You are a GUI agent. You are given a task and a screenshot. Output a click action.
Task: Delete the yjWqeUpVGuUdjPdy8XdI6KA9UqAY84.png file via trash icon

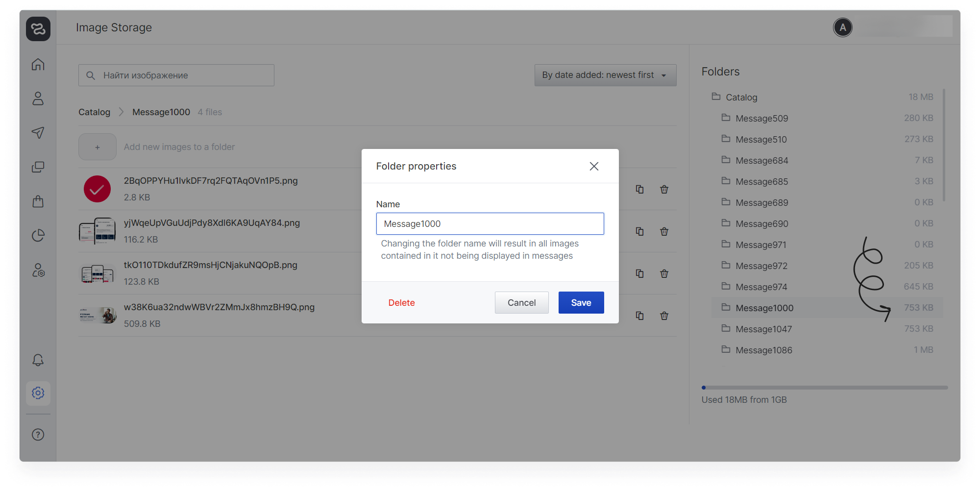tap(664, 231)
